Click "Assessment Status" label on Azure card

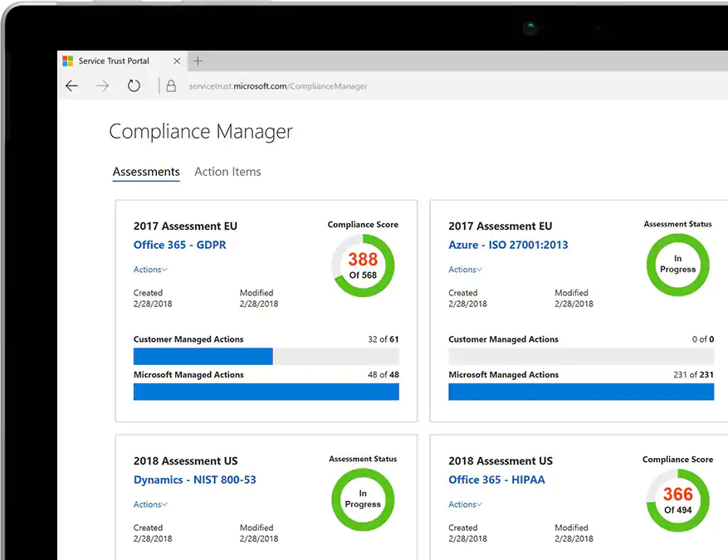pos(678,224)
